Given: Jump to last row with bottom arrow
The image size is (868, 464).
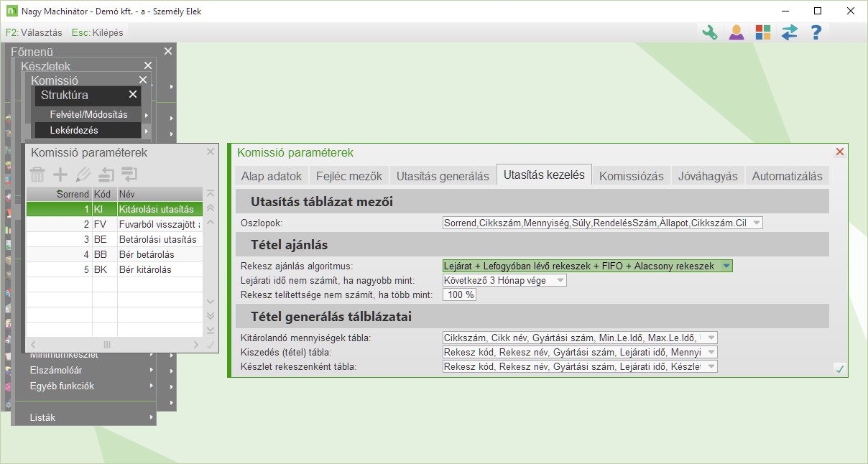Looking at the screenshot, I should [211, 330].
